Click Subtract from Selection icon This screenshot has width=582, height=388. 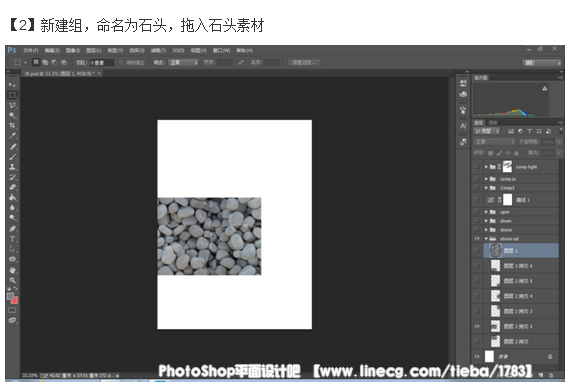(54, 62)
